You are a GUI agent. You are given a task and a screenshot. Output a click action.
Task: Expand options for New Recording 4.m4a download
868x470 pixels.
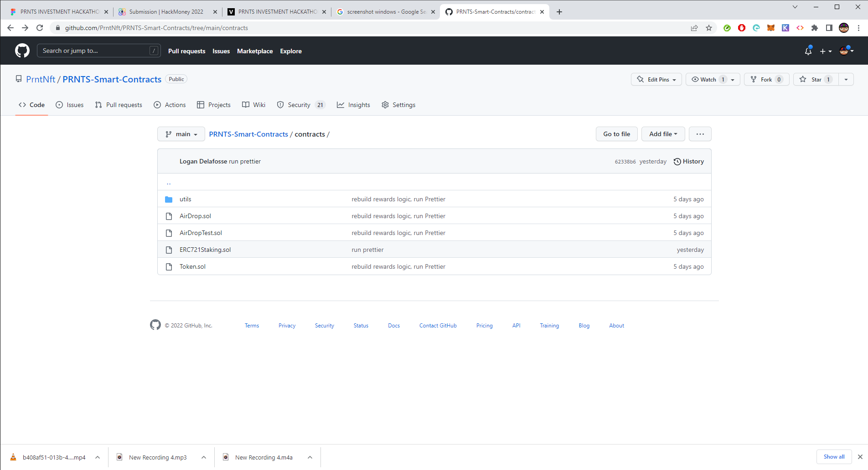click(310, 457)
